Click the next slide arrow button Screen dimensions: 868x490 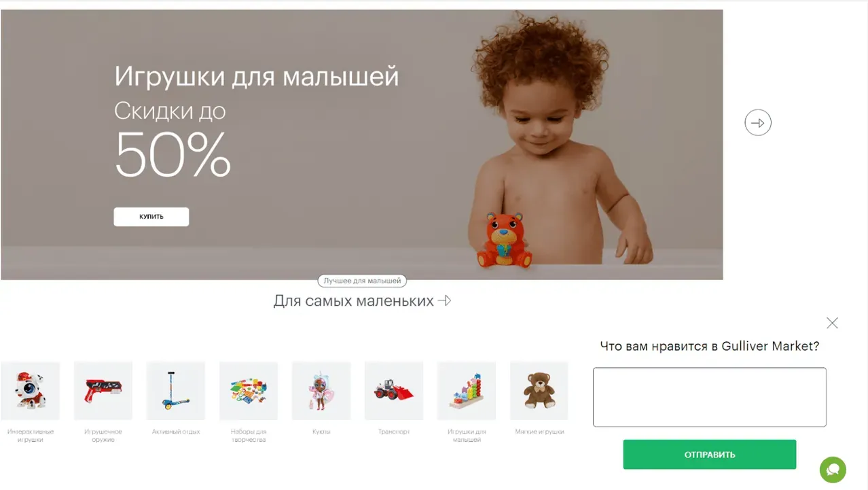pos(758,123)
